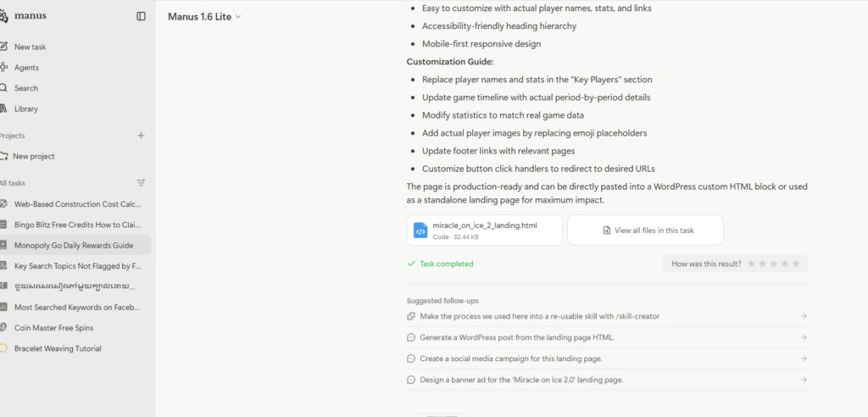The height and width of the screenshot is (417, 868).
Task: Add a project with the plus icon
Action: pyautogui.click(x=141, y=136)
